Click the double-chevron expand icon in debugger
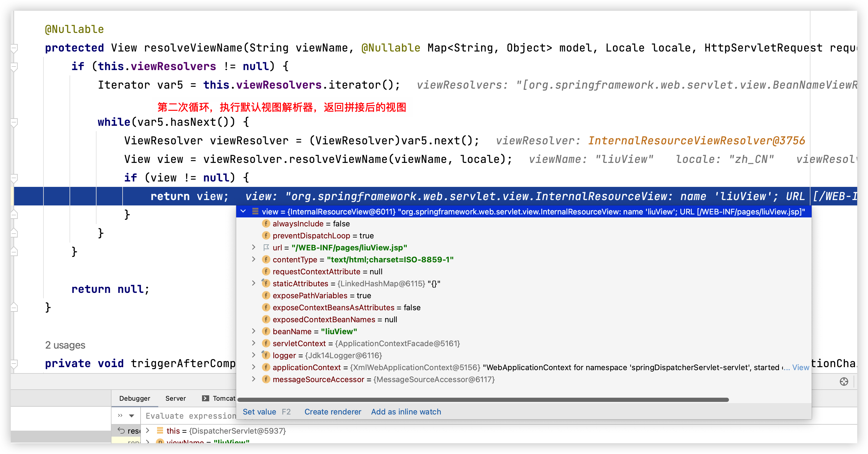868x454 pixels. 120,416
